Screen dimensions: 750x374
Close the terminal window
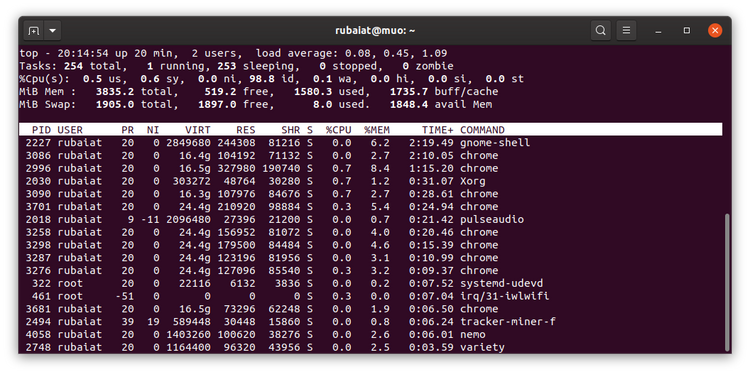(715, 31)
